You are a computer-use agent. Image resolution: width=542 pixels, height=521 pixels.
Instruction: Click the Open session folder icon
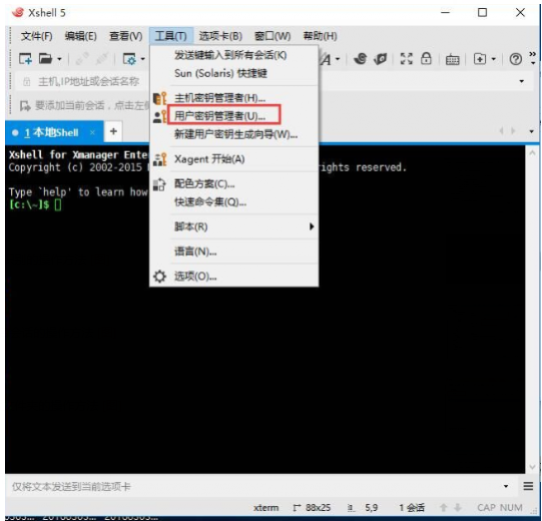(x=45, y=59)
